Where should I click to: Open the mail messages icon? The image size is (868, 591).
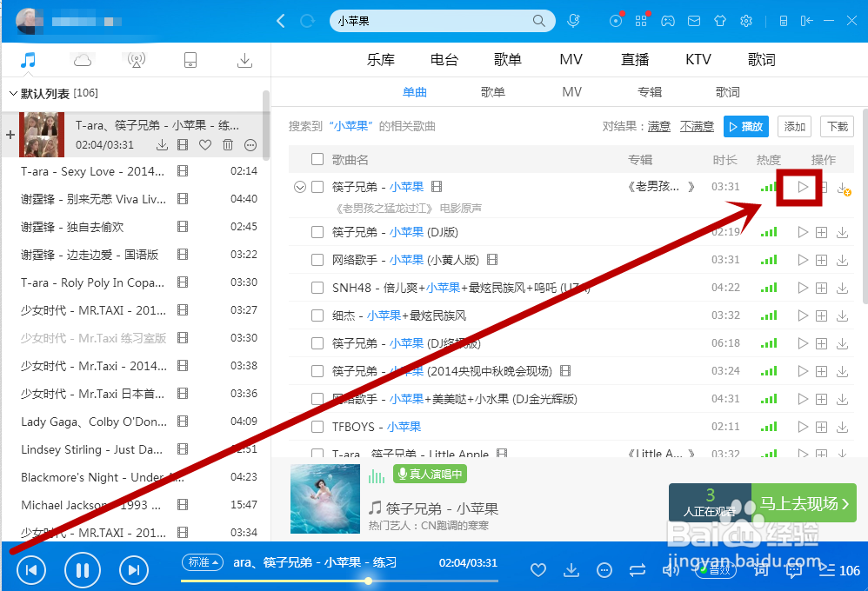point(694,21)
